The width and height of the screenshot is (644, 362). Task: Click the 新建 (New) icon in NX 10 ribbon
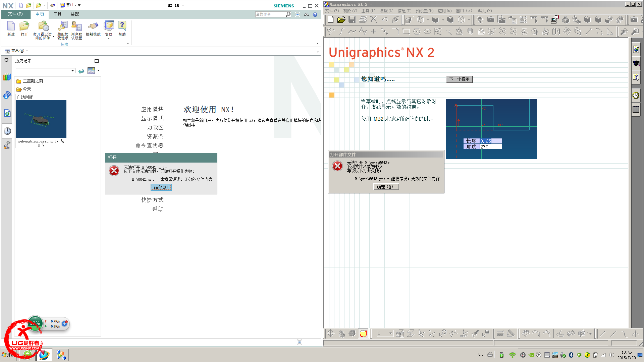[x=11, y=26]
